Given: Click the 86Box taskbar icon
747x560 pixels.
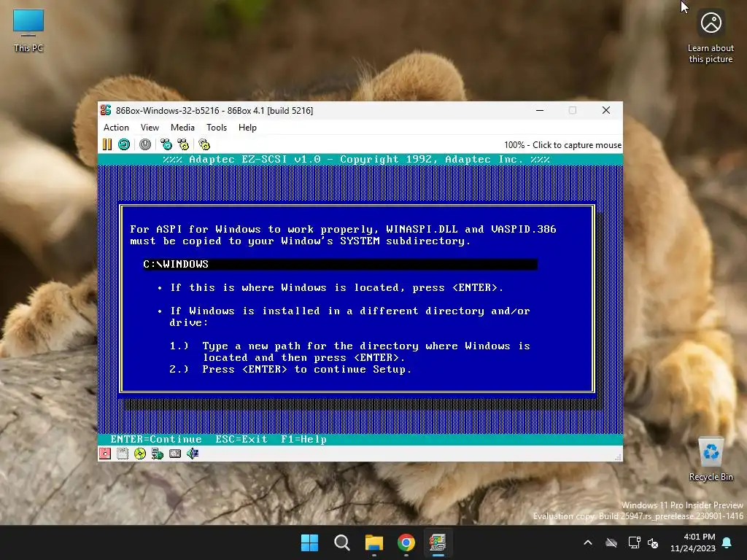Looking at the screenshot, I should point(438,542).
